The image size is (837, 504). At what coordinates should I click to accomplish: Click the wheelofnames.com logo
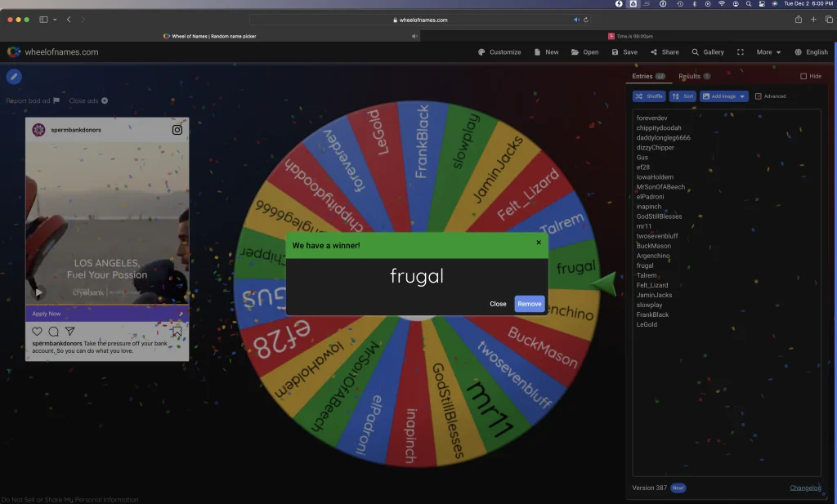tap(53, 51)
